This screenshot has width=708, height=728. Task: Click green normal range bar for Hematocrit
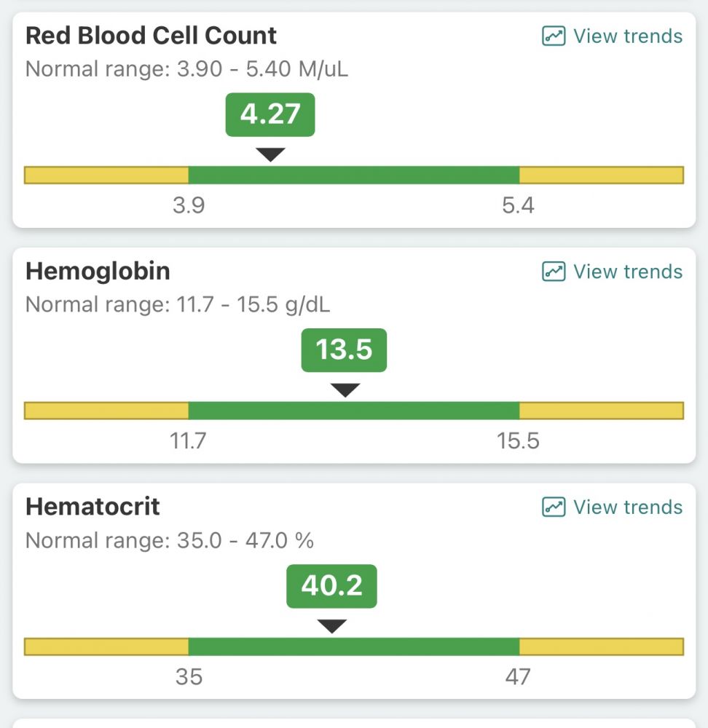tap(353, 646)
